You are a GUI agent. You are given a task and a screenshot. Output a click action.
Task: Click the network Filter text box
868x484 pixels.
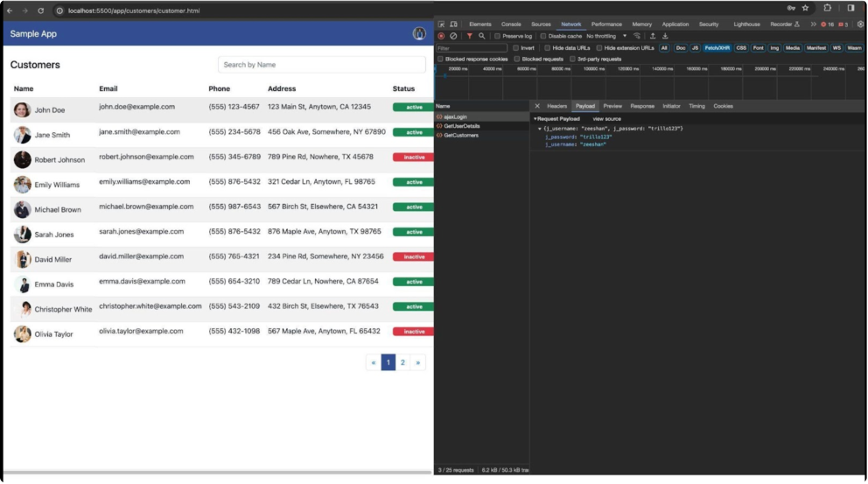point(471,48)
